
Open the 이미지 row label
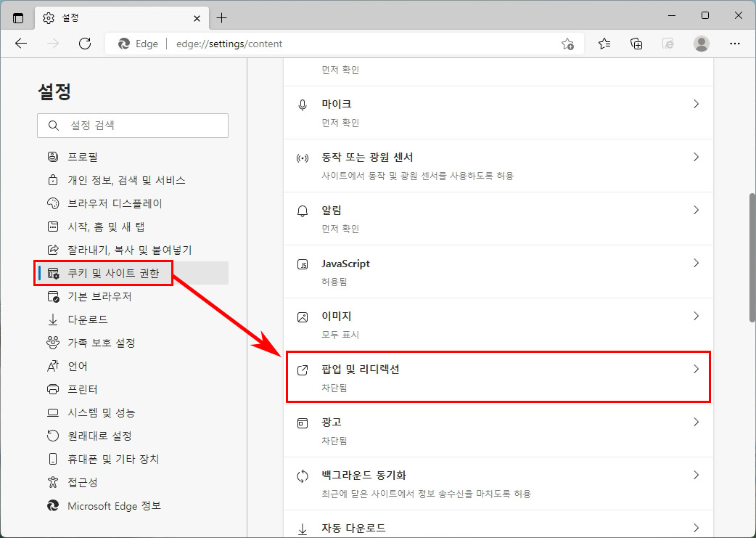tap(337, 317)
